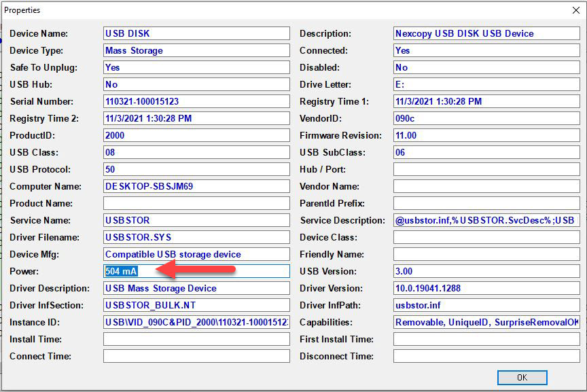Click the empty Friendly Name field
Screen dimensions: 587x392
486,254
